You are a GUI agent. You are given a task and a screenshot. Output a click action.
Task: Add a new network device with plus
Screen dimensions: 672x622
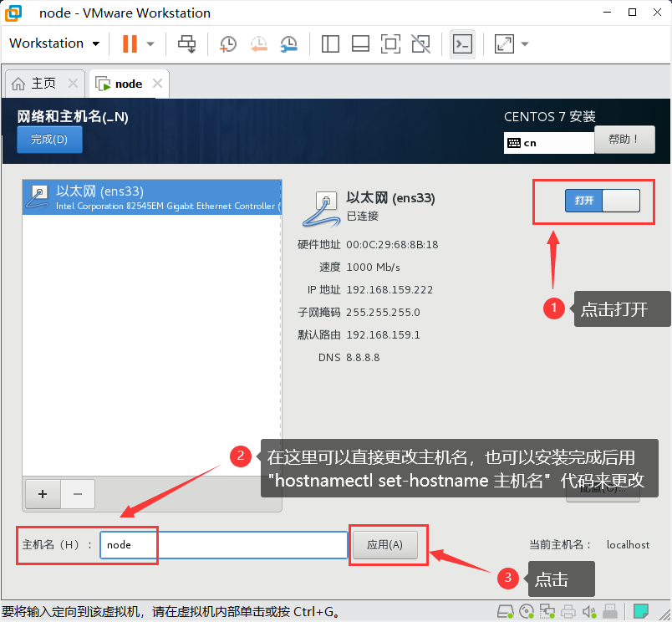(43, 494)
